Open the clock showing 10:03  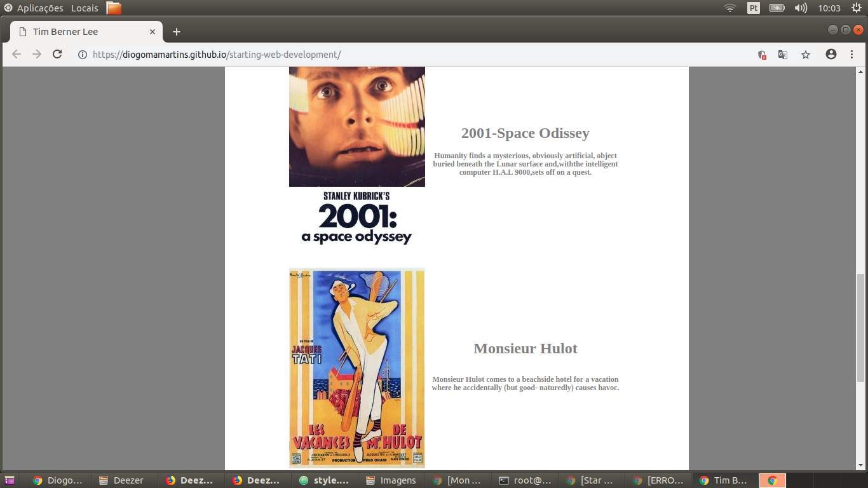[829, 8]
